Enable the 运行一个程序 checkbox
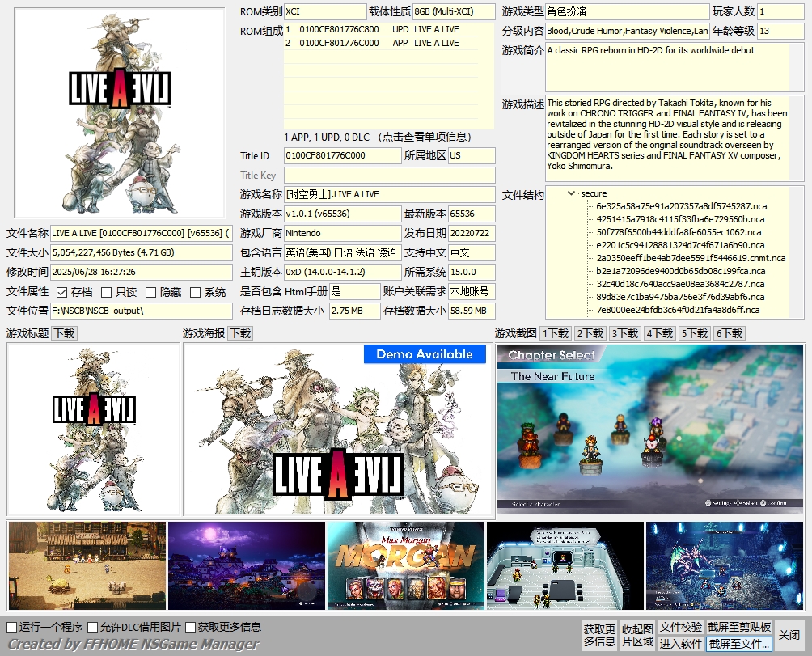The image size is (812, 656). 12,628
